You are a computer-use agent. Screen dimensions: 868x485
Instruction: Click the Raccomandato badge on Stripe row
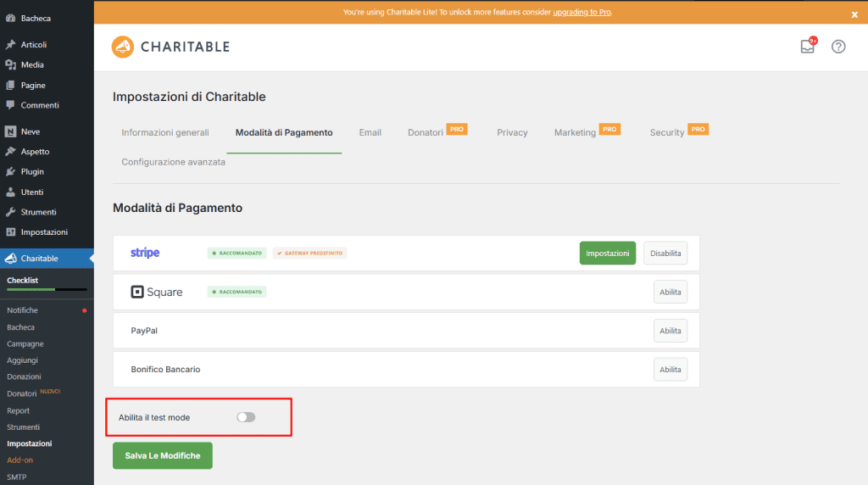[x=237, y=253]
